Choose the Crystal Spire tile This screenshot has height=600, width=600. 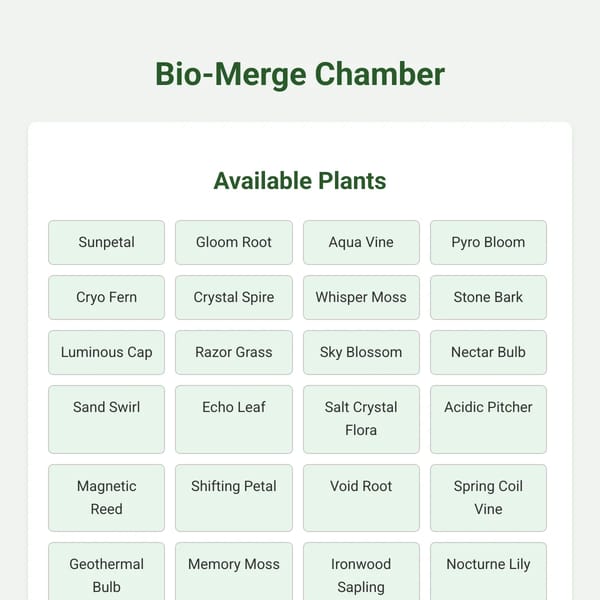tap(234, 297)
